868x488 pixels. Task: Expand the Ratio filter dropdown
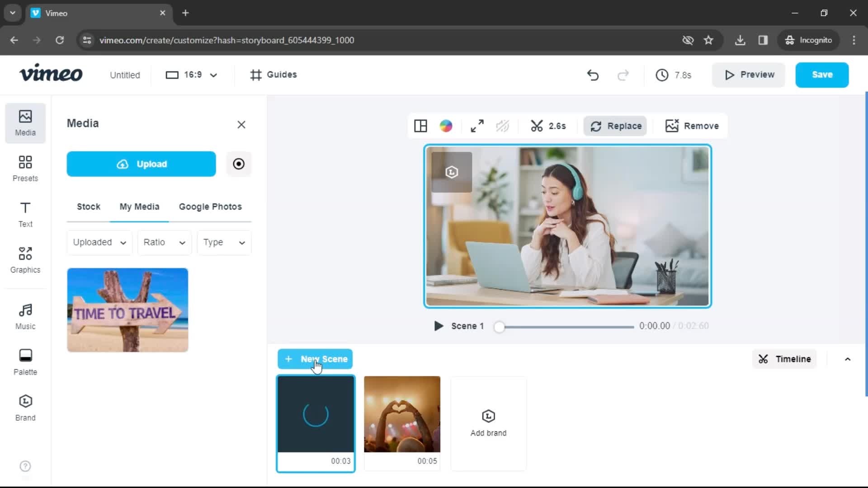point(165,242)
